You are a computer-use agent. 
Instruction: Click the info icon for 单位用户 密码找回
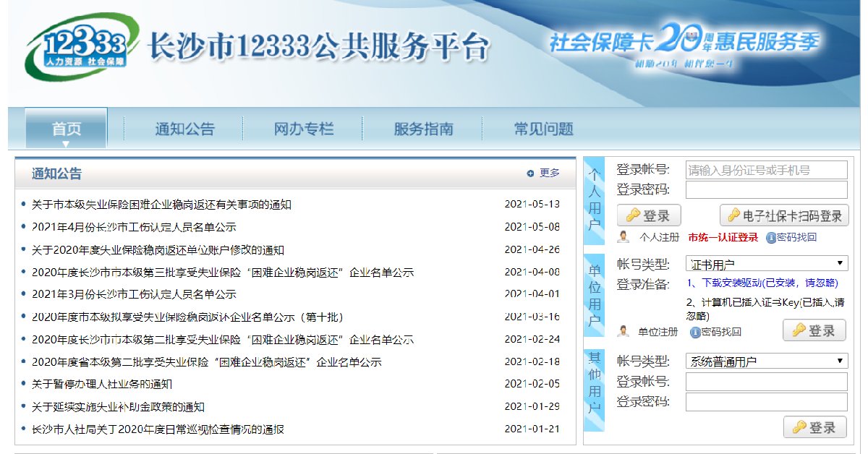tap(695, 332)
